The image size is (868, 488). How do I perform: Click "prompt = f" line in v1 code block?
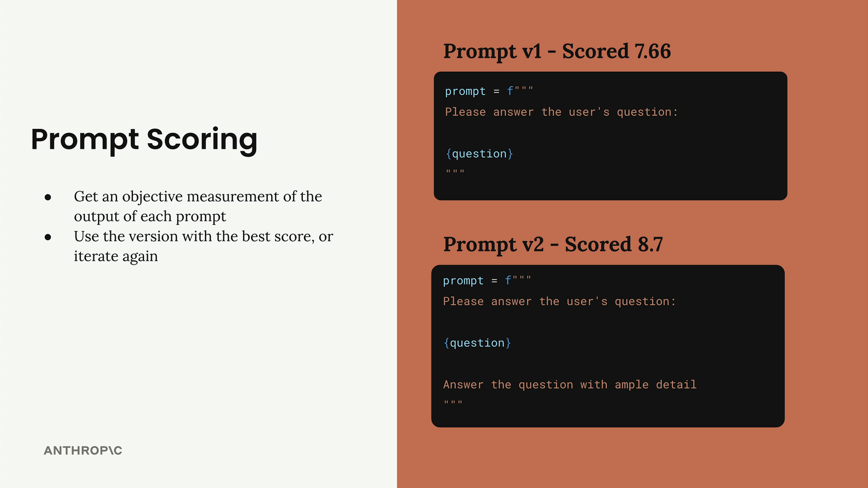point(489,91)
